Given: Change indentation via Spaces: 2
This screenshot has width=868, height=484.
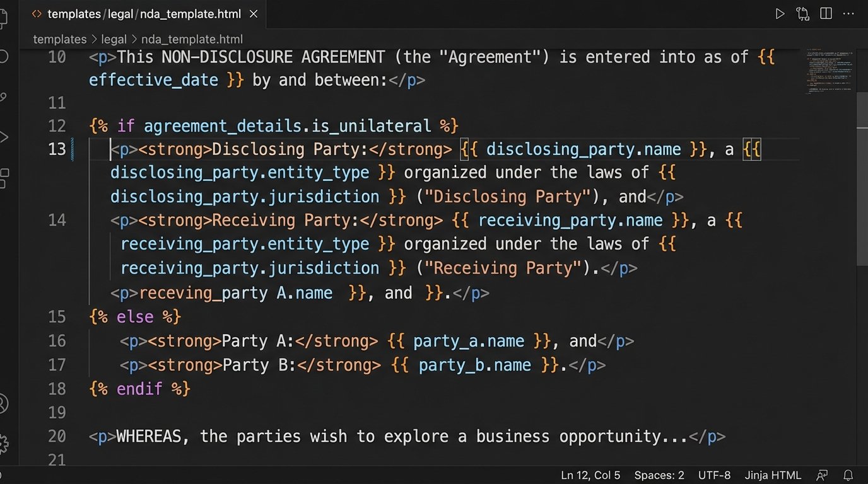Looking at the screenshot, I should click(x=659, y=475).
